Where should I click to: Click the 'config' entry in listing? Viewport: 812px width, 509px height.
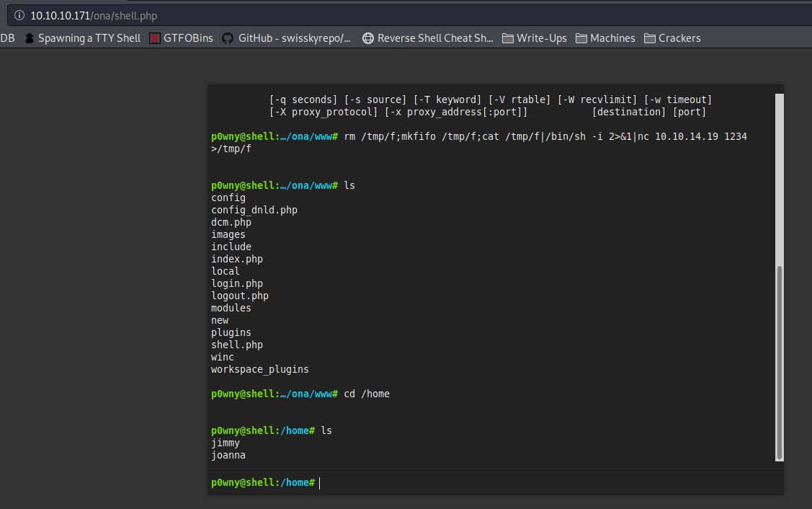228,198
